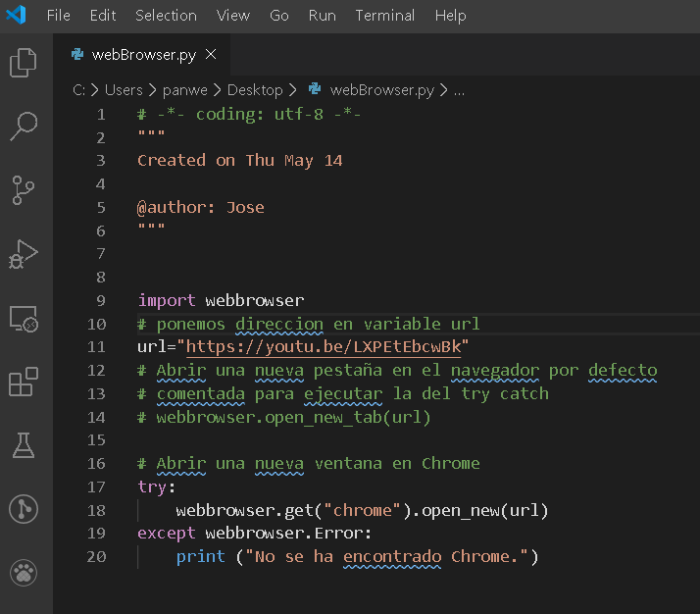Viewport: 700px width, 614px height.
Task: Click 'webbrowser' after import on line 9
Action: [255, 300]
